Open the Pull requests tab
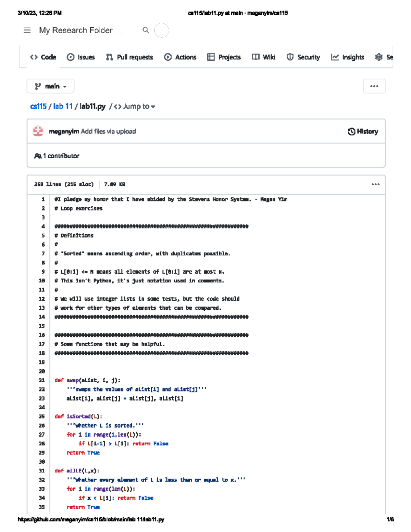The width and height of the screenshot is (411, 532). tap(129, 57)
